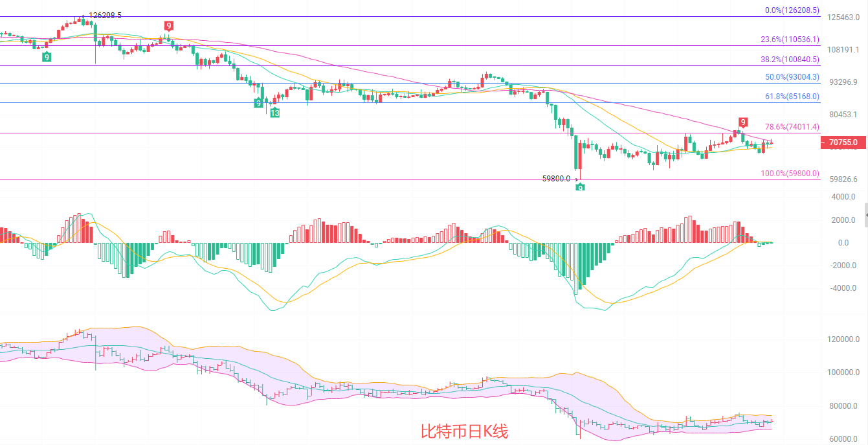This screenshot has height=445, width=868.
Task: Click the 126208.5 high price label
Action: point(105,15)
